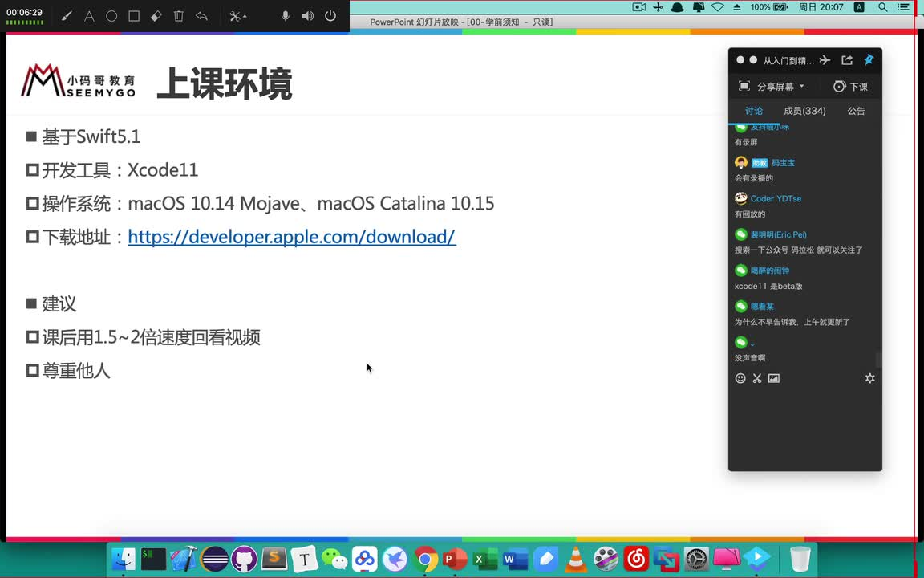Toggle the pin icon on the panel

click(869, 60)
